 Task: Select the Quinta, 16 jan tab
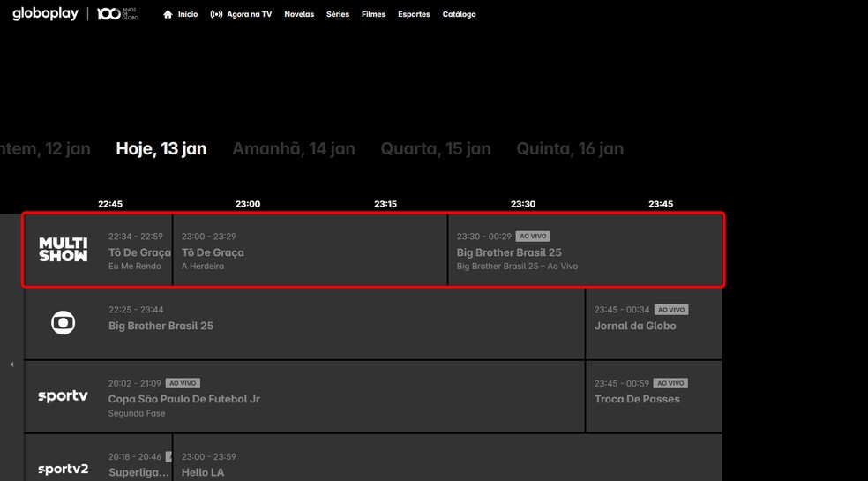[570, 148]
